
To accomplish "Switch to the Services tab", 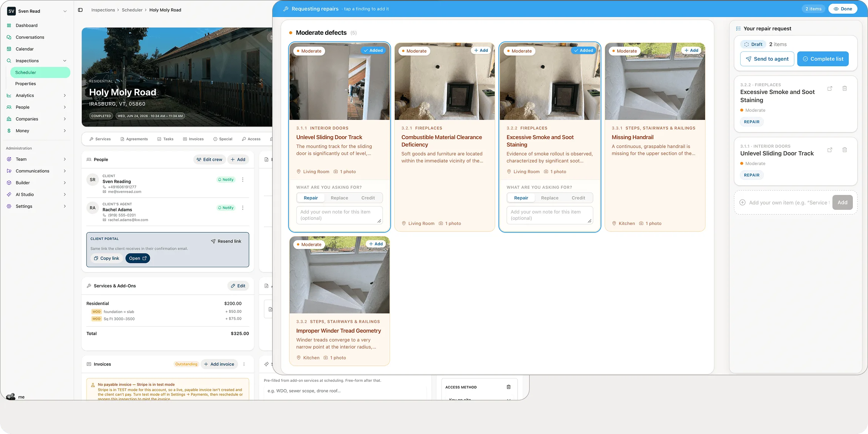I will pos(100,139).
